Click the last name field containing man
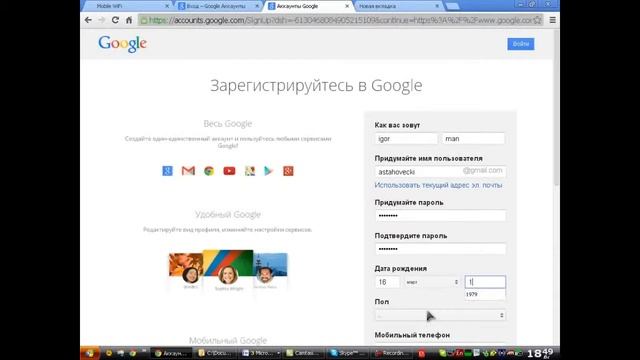The width and height of the screenshot is (640, 360). (473, 139)
